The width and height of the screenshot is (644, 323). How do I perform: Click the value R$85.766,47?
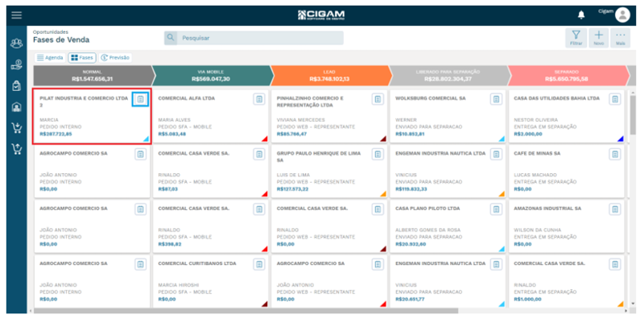tap(291, 134)
